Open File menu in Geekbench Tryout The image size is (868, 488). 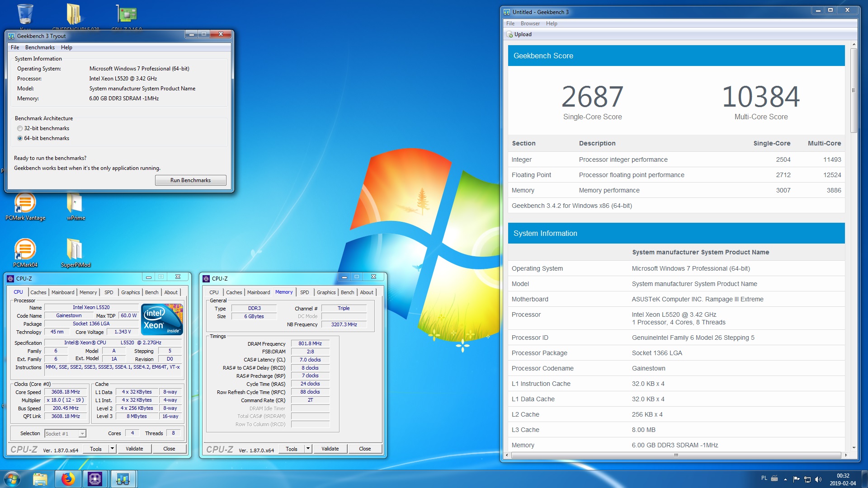click(x=15, y=47)
